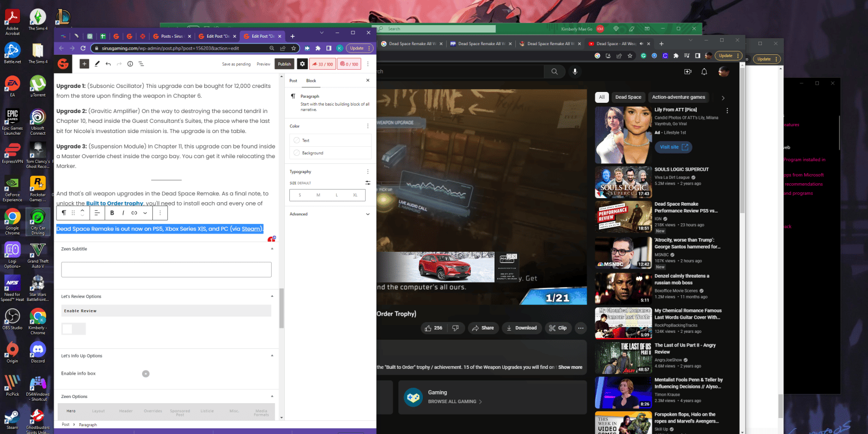Click the YouTube search magnifier button

[x=554, y=71]
